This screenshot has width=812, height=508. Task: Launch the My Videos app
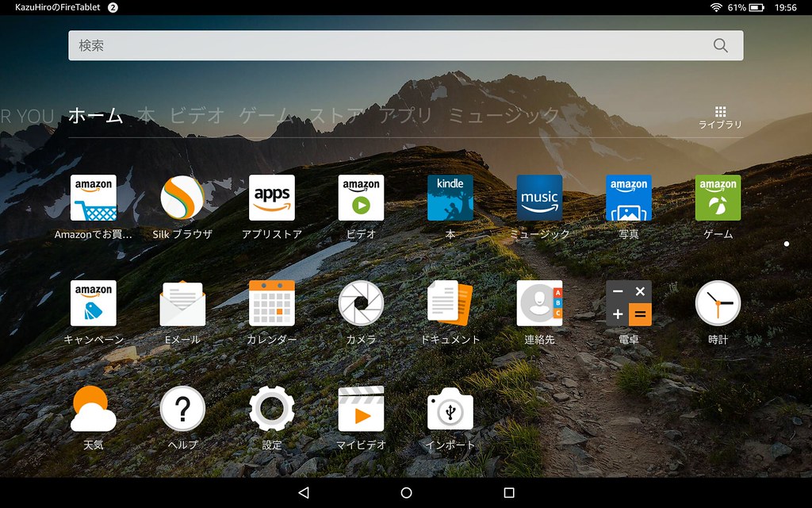(361, 409)
